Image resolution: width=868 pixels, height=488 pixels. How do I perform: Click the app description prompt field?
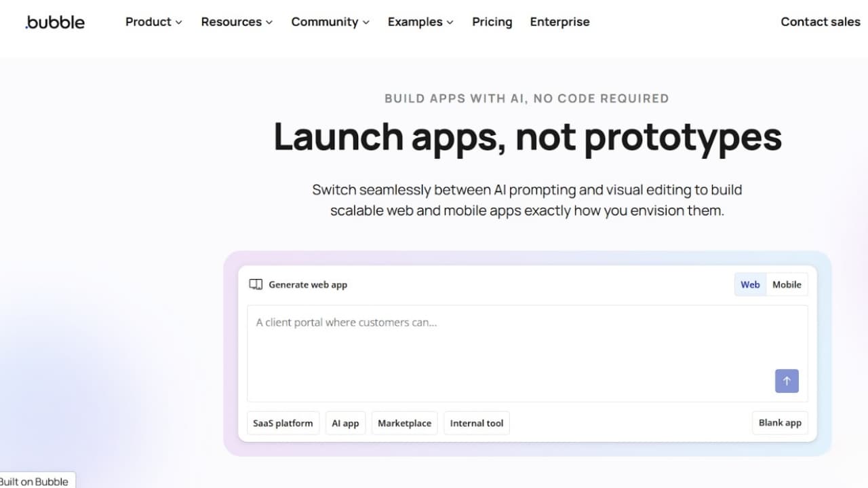tap(528, 353)
